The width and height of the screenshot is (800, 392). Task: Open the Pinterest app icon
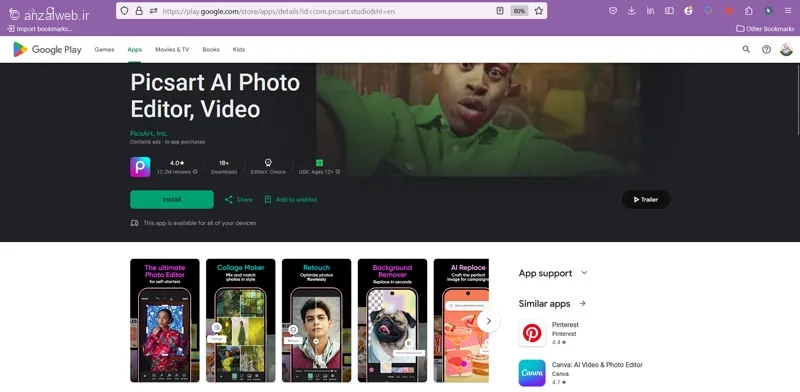[x=532, y=333]
